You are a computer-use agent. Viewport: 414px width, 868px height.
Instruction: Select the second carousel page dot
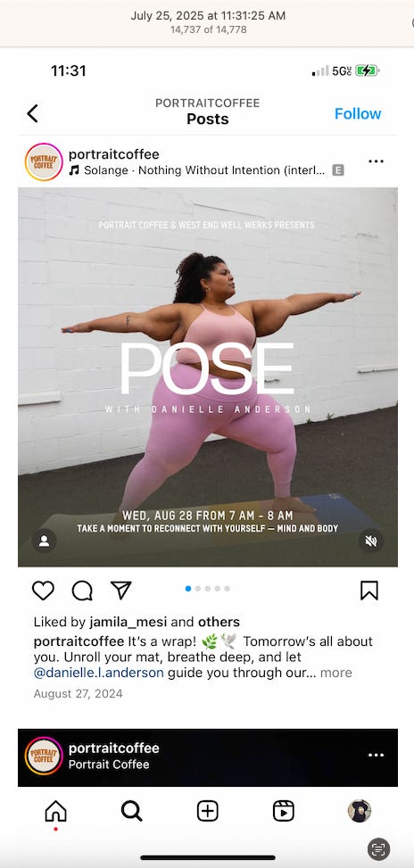click(x=198, y=589)
